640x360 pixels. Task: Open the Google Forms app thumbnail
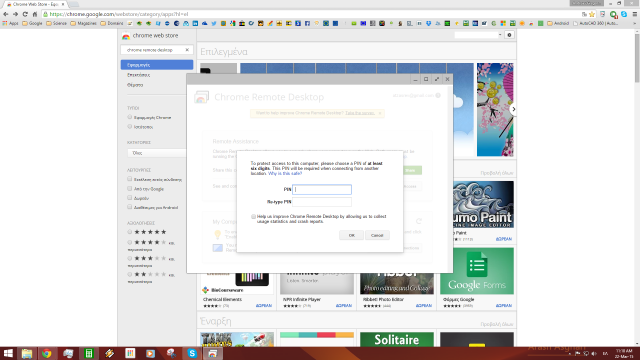tap(477, 271)
